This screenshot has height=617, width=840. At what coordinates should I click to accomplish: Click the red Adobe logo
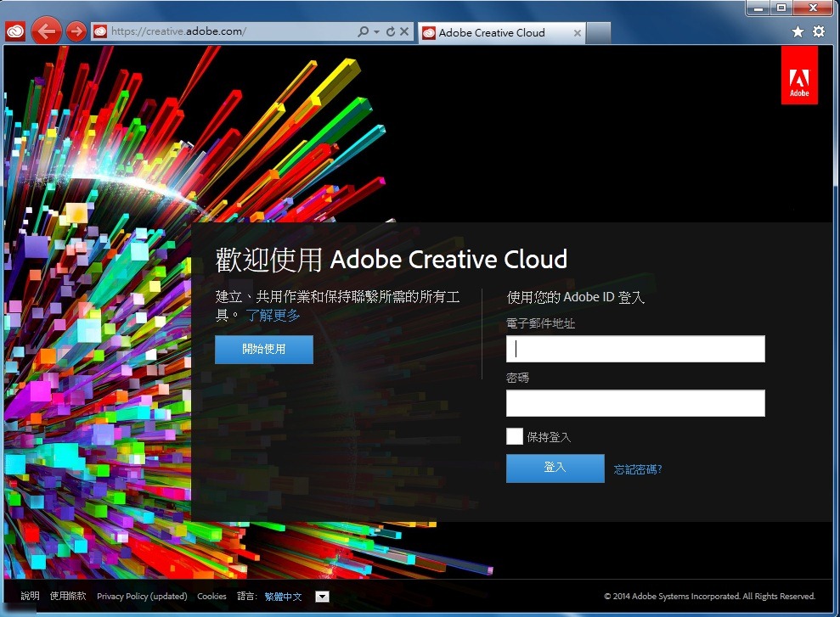(799, 75)
